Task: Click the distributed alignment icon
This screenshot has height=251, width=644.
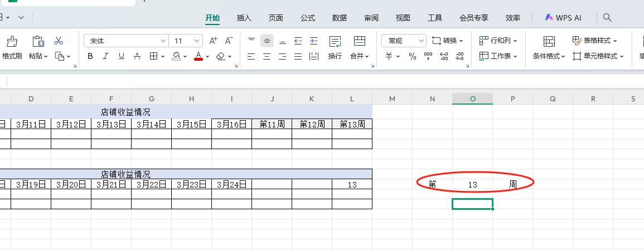Action: click(x=314, y=57)
